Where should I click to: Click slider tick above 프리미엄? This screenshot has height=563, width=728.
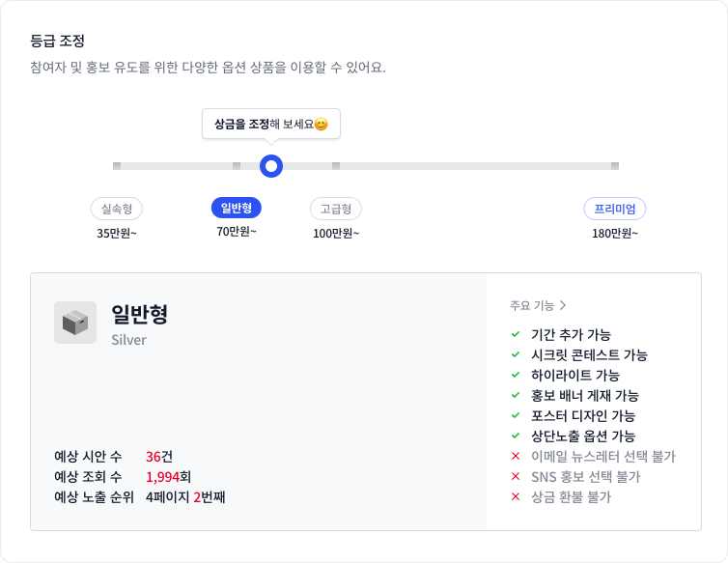(615, 166)
